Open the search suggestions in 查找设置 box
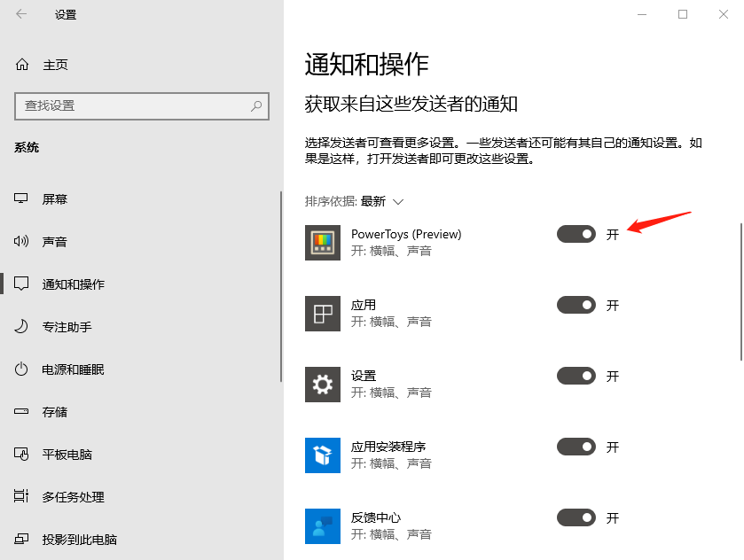The width and height of the screenshot is (744, 560). pyautogui.click(x=256, y=105)
